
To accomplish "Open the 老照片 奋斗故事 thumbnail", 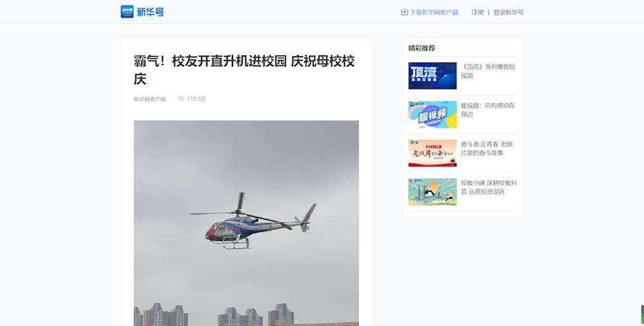I will tap(432, 153).
